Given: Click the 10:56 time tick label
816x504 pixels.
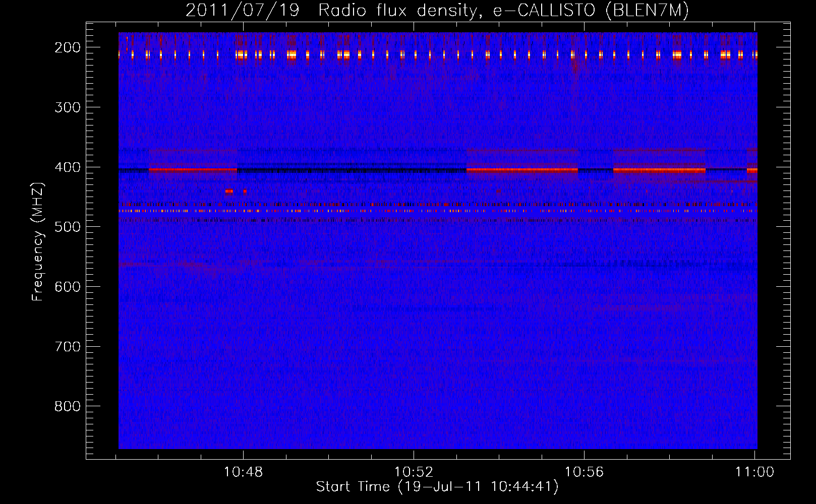Looking at the screenshot, I should point(584,472).
